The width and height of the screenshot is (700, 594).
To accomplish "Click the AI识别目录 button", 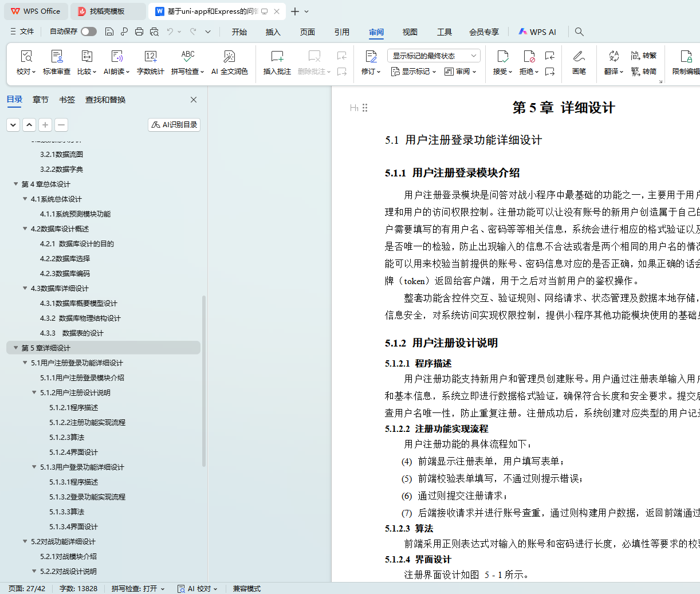I will [174, 125].
